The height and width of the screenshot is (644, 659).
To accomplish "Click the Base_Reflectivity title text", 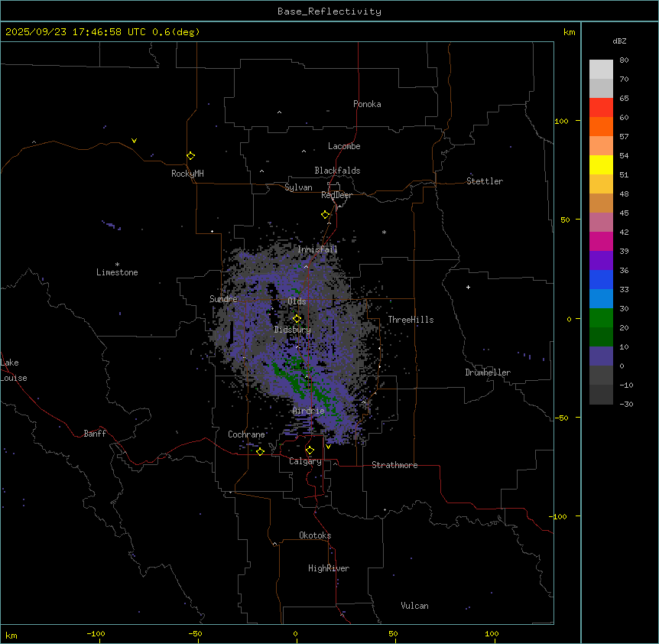I will (x=329, y=11).
